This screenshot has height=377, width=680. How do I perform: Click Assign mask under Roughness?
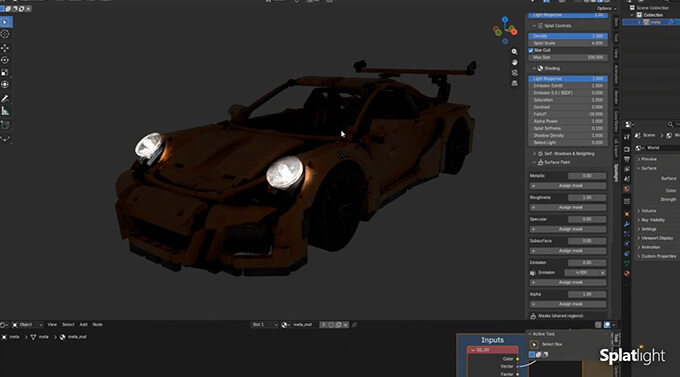[568, 207]
